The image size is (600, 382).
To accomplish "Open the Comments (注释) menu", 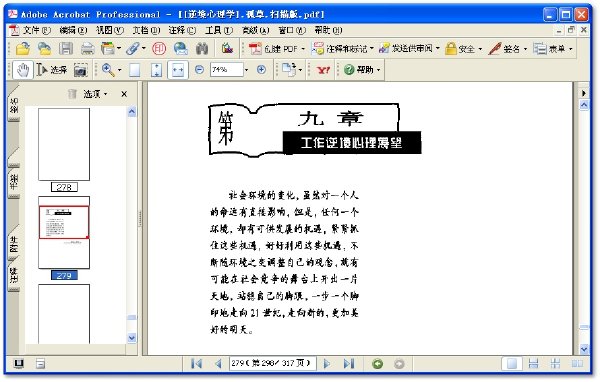I will (x=183, y=30).
